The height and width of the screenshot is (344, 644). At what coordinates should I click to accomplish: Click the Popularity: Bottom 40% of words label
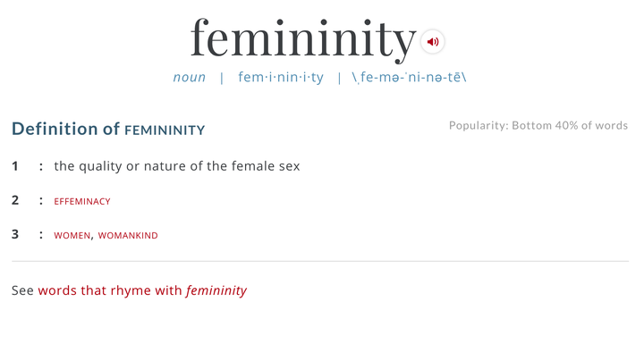click(538, 125)
